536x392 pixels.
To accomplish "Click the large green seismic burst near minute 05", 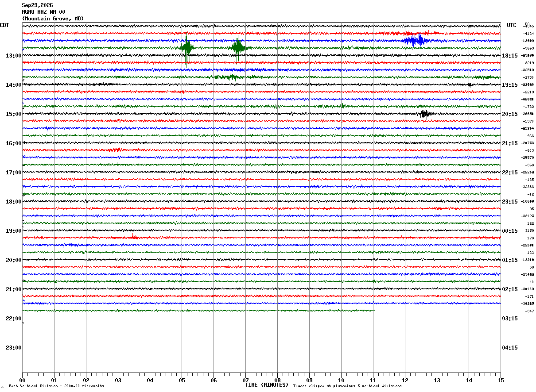I will [x=186, y=48].
